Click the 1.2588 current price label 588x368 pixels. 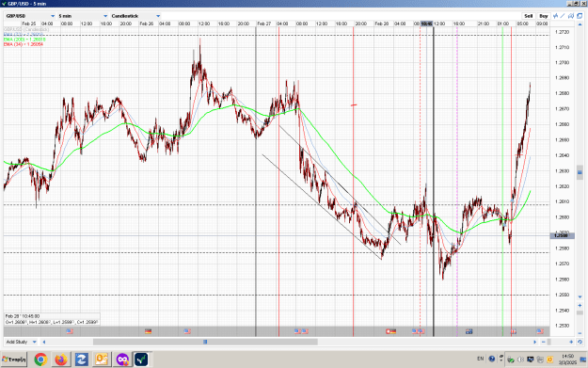coord(562,235)
